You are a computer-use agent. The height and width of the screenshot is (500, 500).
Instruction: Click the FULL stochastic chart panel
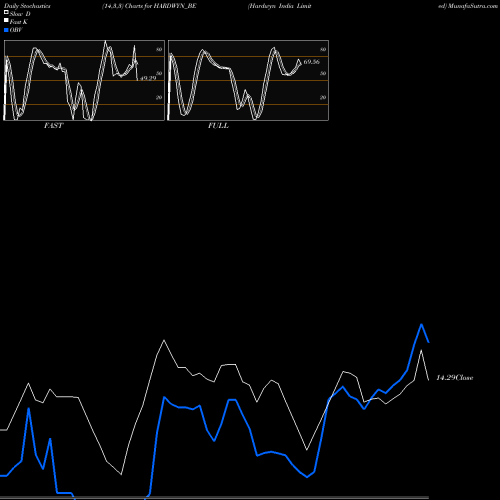pyautogui.click(x=248, y=80)
